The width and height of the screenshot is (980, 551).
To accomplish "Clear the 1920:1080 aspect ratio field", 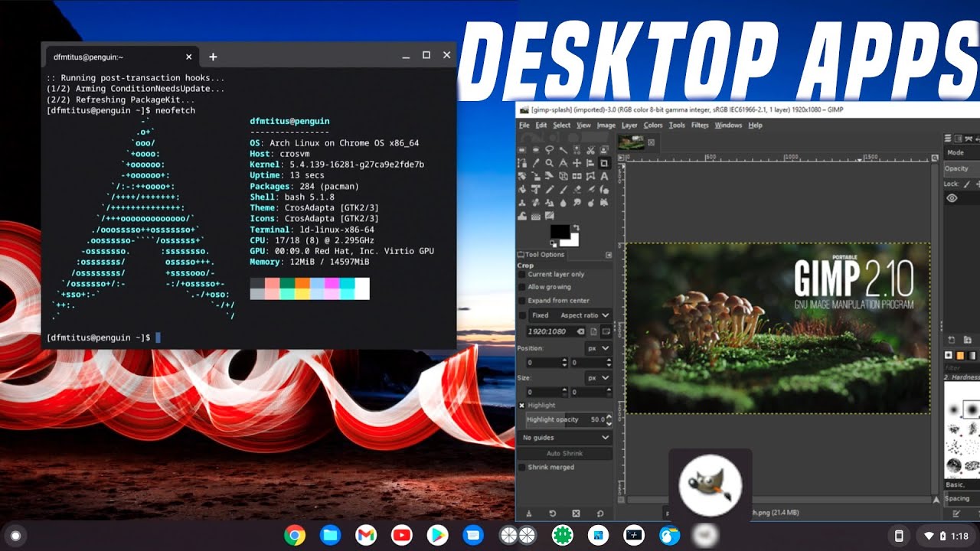I will pyautogui.click(x=580, y=331).
